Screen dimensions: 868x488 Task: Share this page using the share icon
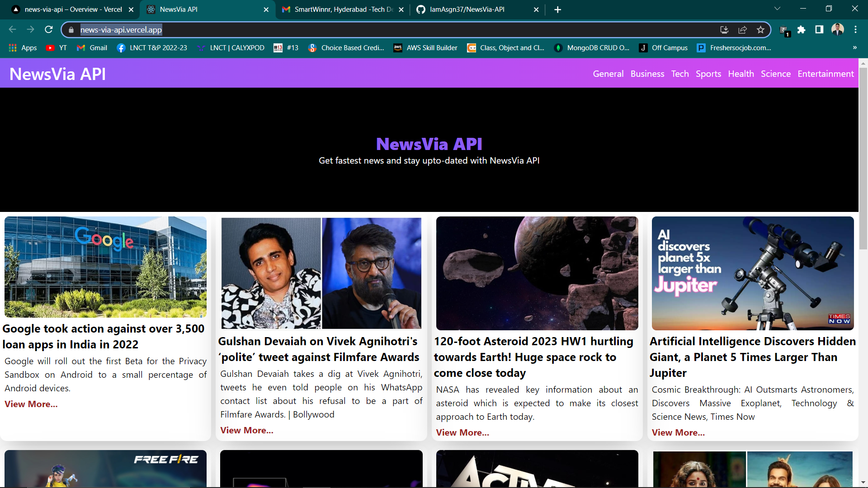[742, 30]
